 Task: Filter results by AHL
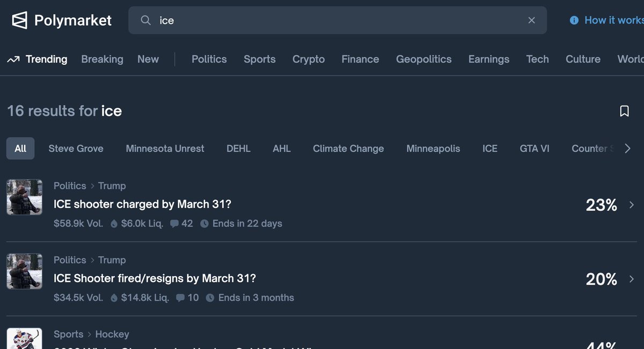[282, 148]
